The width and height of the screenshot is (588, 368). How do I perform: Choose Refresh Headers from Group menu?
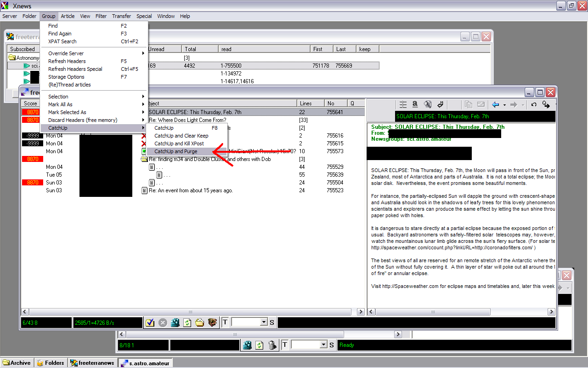click(67, 61)
